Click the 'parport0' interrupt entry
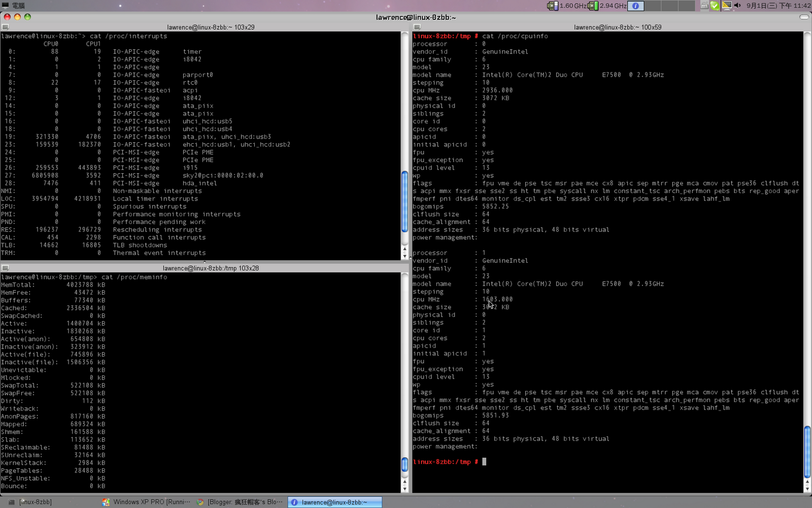 (x=198, y=75)
